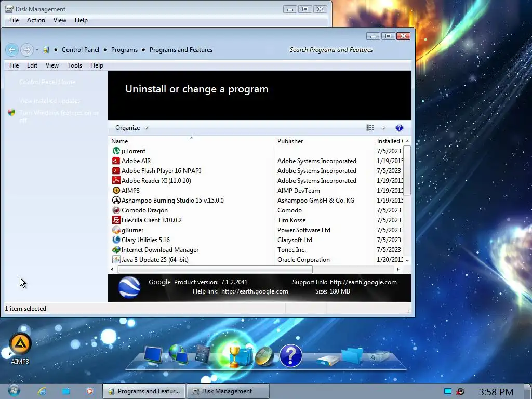Sort by Publisher column header
Viewport: 532px width, 399px height.
tap(324, 141)
